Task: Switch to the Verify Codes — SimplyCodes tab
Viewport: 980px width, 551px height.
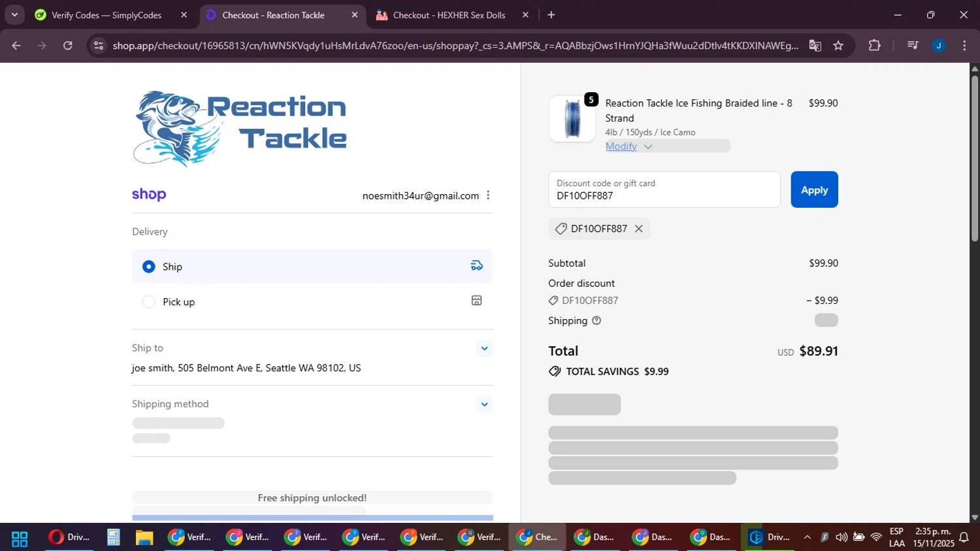Action: point(106,15)
